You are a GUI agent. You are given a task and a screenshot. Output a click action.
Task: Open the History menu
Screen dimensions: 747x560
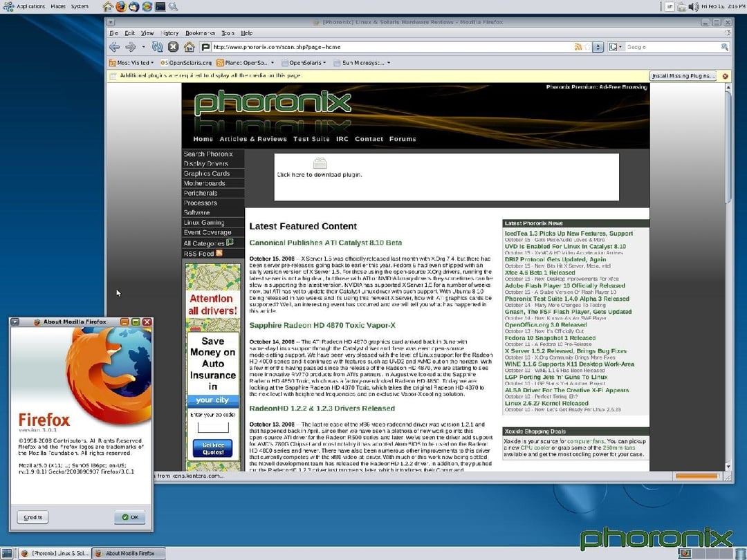169,32
